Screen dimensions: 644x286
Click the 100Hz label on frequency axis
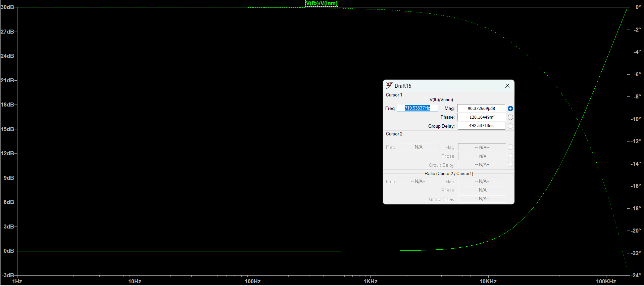pyautogui.click(x=253, y=282)
